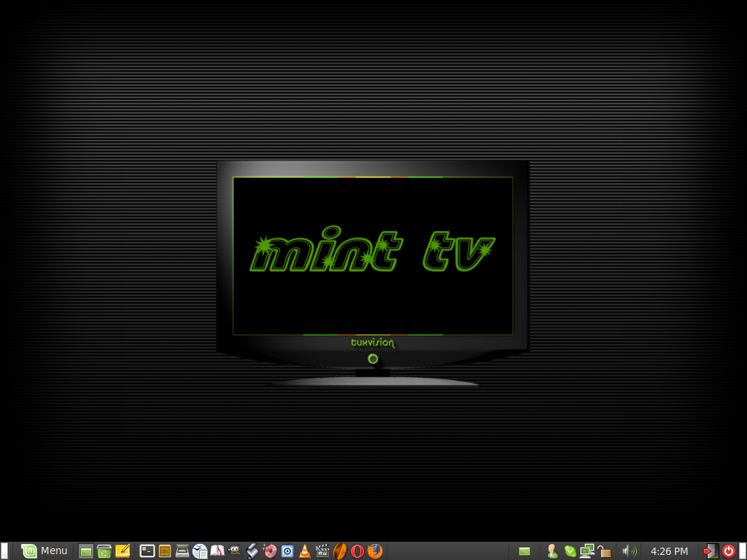Open the file cabinet file manager icon
747x560 pixels.
pos(165,551)
